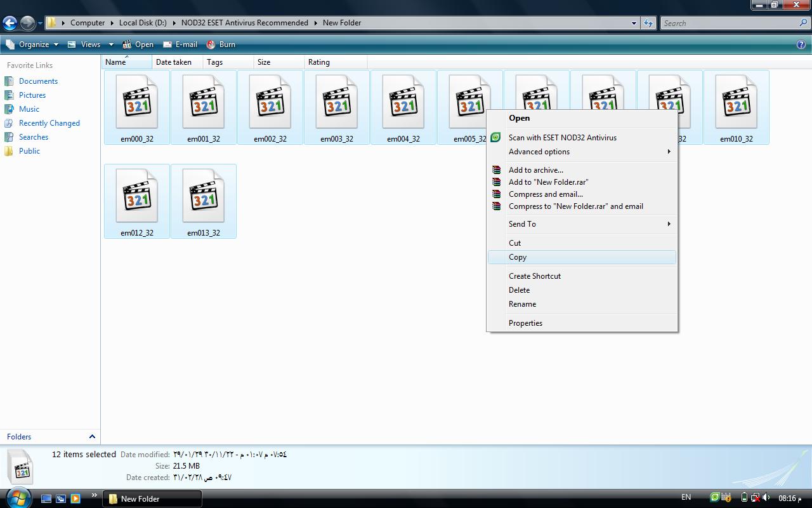This screenshot has height=508, width=812.
Task: Open the Organize dropdown menu
Action: click(33, 44)
